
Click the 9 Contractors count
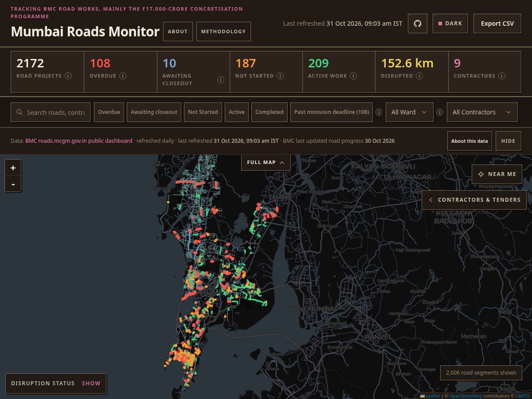click(457, 63)
